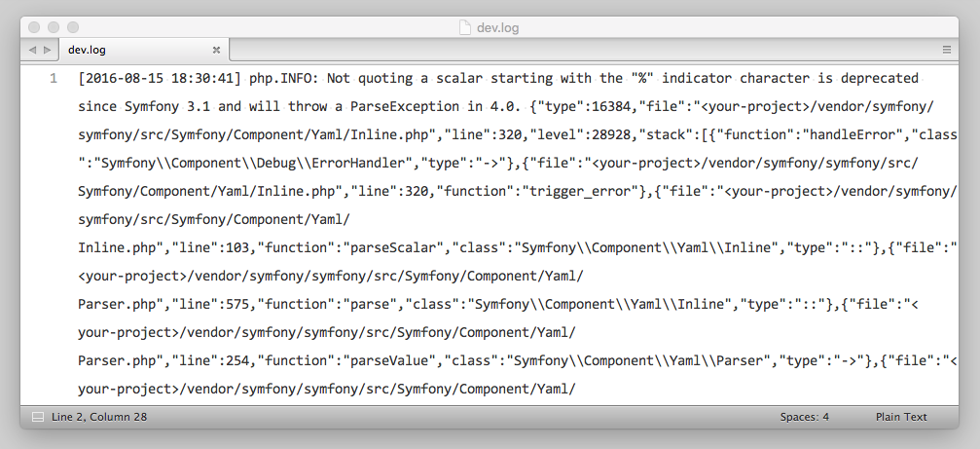980x449 pixels.
Task: Click the "line":103 entry
Action: coord(210,247)
